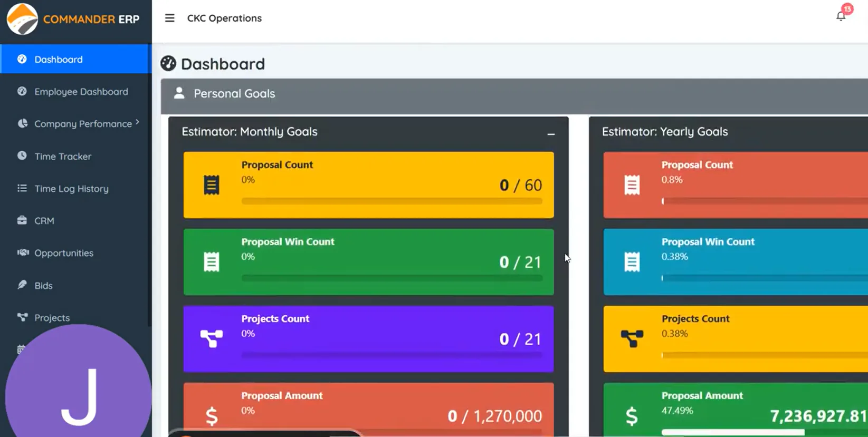Viewport: 868px width, 437px height.
Task: Click the Opportunities handshake icon
Action: tap(23, 253)
